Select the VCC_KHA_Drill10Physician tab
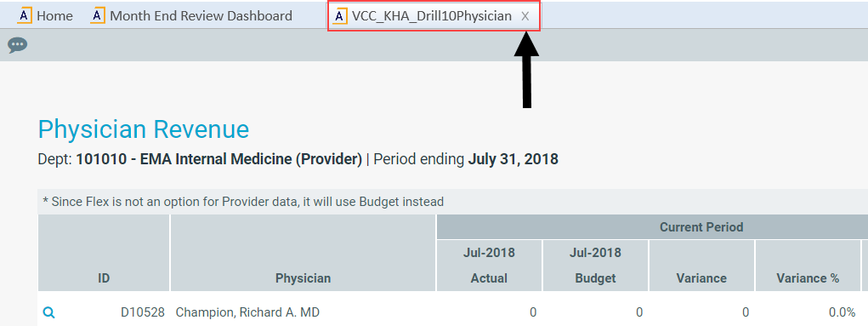The height and width of the screenshot is (326, 868). click(x=432, y=16)
